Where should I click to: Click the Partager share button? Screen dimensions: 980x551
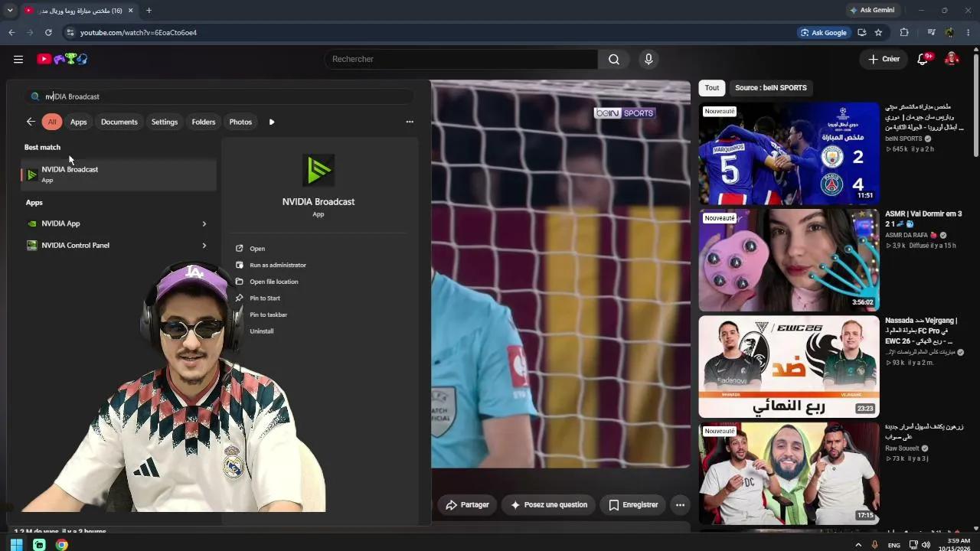(467, 505)
